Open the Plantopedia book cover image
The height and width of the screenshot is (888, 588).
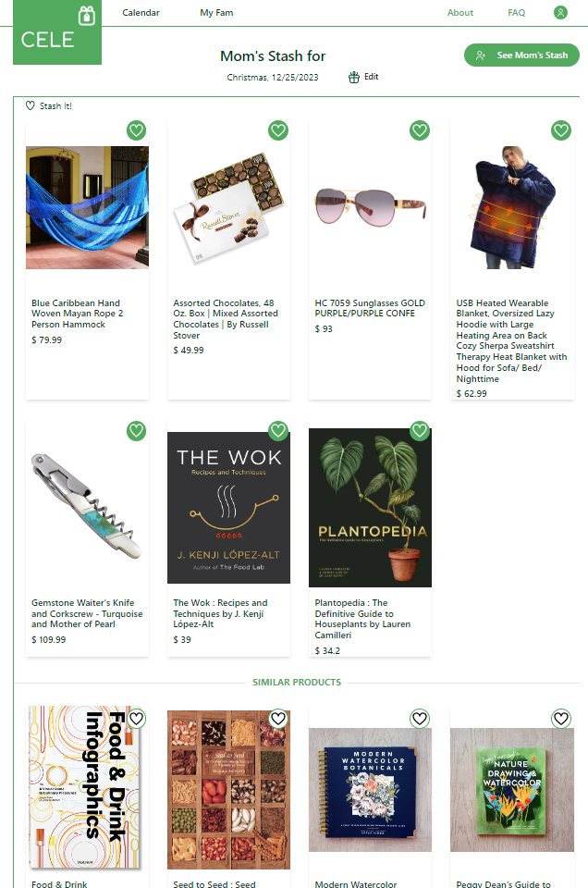click(x=370, y=508)
